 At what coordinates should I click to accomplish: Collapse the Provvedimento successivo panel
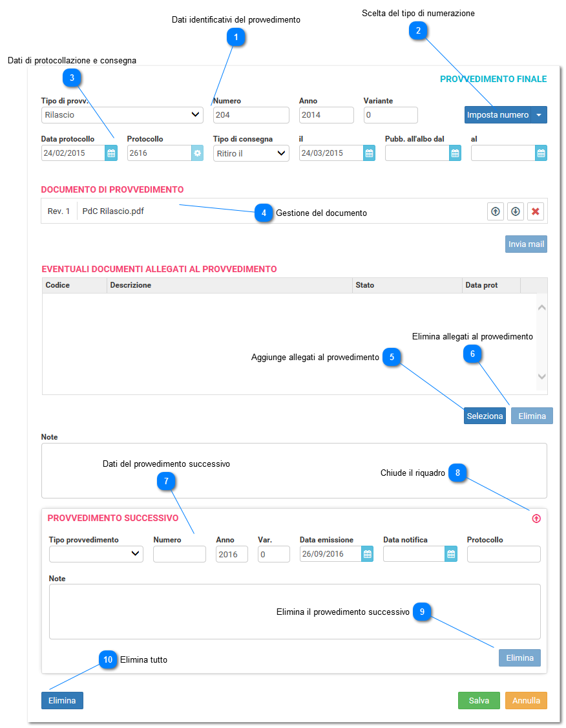536,519
